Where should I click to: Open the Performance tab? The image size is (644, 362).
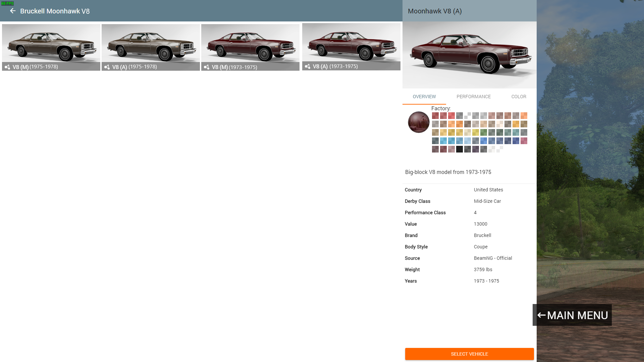coord(474,97)
